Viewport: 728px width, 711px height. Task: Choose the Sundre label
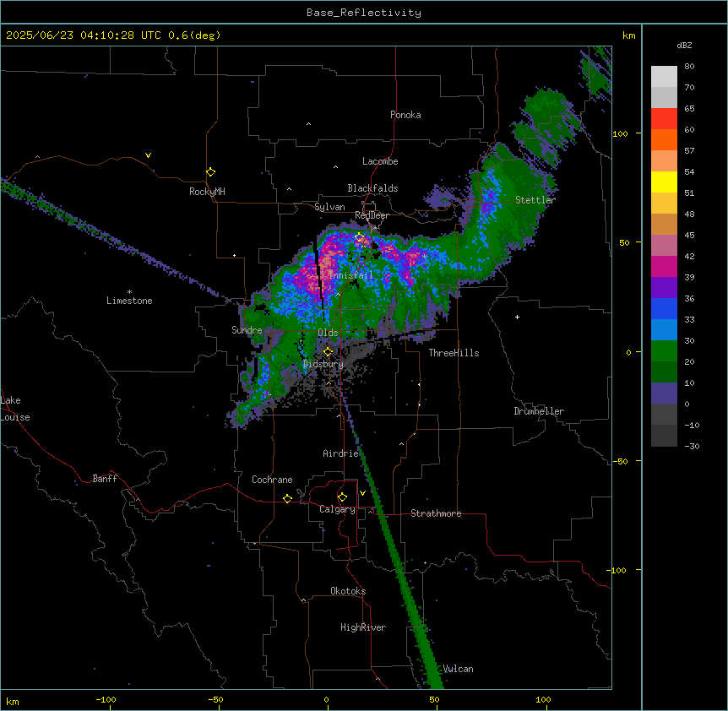247,330
